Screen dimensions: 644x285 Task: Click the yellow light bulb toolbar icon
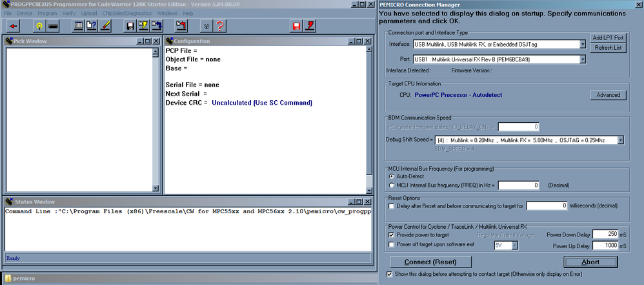(39, 26)
